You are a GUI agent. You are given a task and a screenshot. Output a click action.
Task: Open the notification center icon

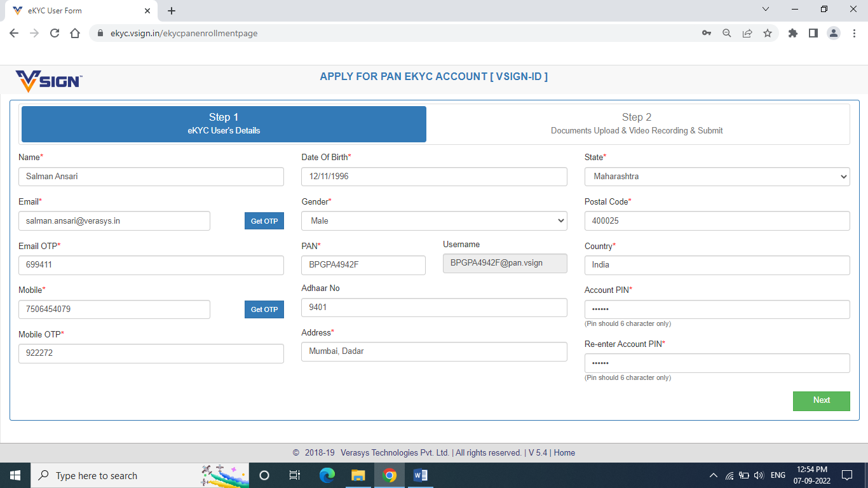847,475
